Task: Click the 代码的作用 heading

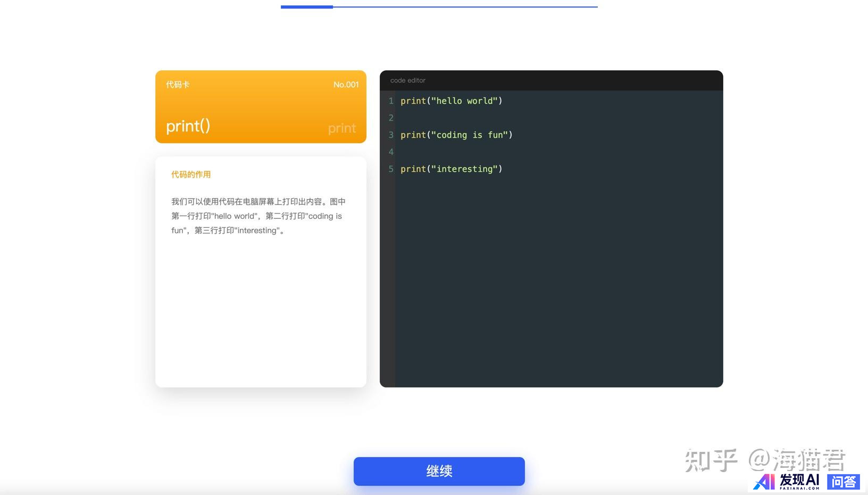Action: (191, 175)
